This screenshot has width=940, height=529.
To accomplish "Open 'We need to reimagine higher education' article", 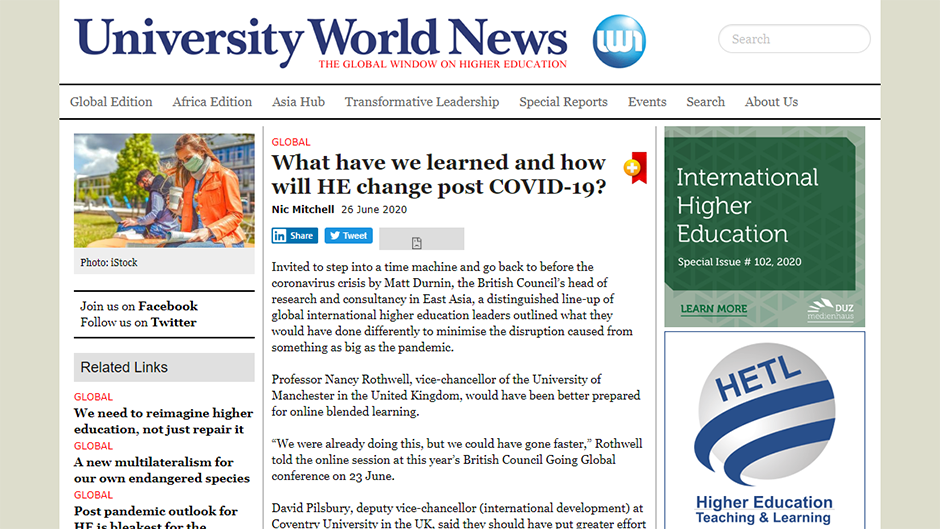I will [163, 421].
